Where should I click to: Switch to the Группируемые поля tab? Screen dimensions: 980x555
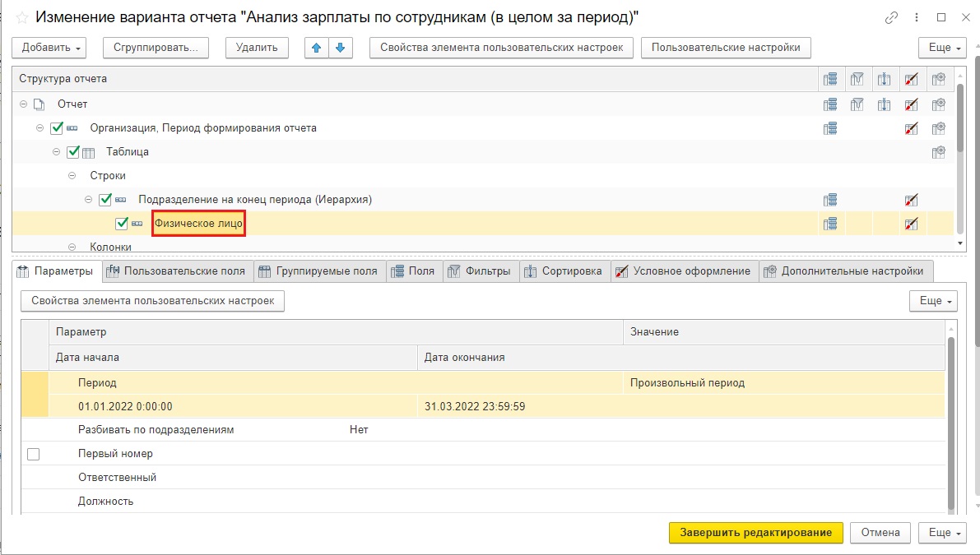319,271
